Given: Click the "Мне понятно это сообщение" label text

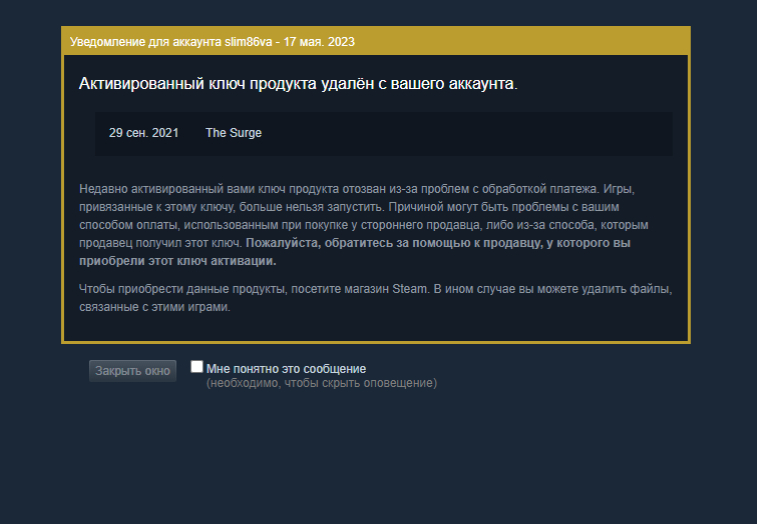Looking at the screenshot, I should click(x=286, y=369).
